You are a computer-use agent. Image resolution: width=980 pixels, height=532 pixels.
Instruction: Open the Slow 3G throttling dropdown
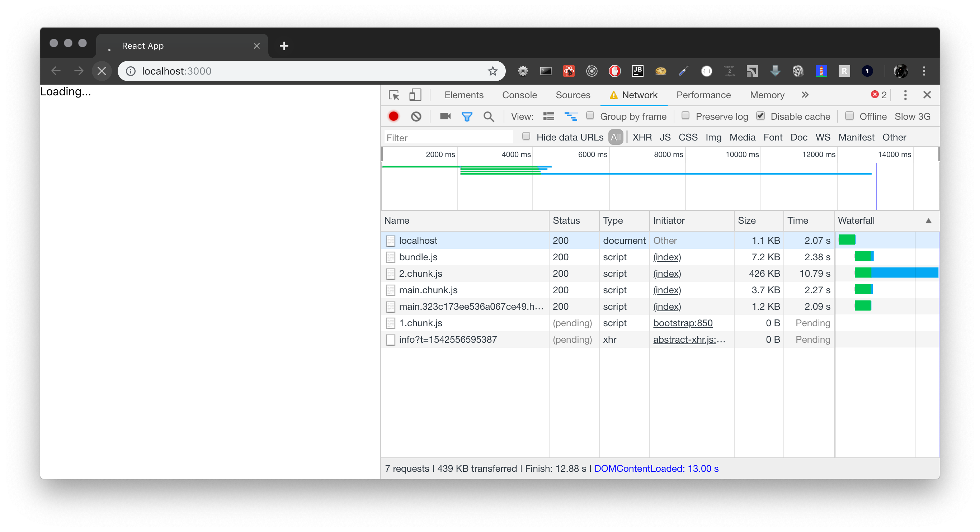click(913, 117)
